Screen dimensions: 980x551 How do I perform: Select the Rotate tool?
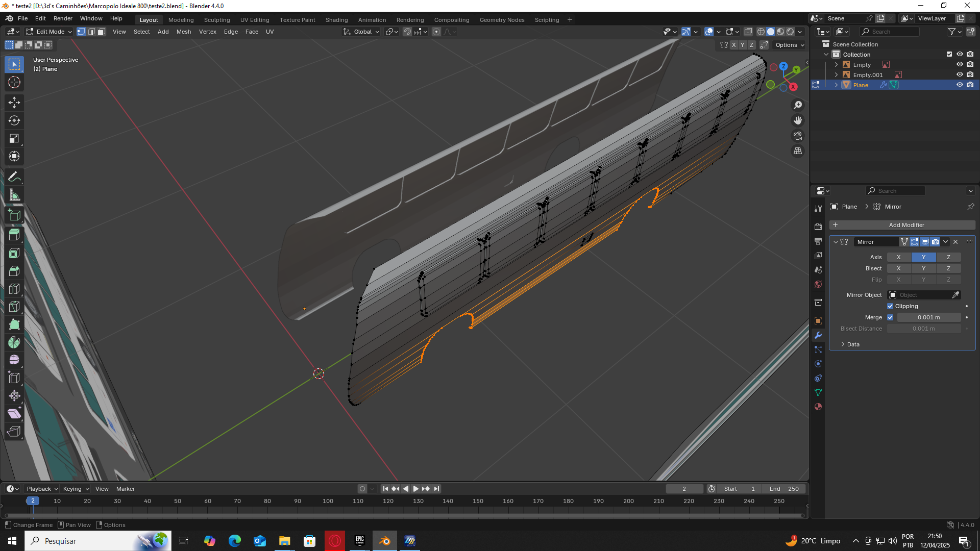pos(14,120)
